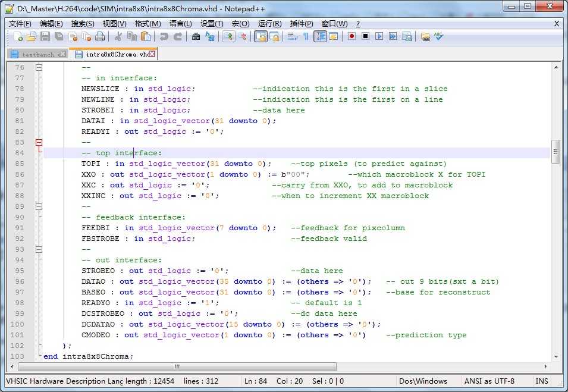This screenshot has width=568, height=392.
Task: Cut the selection with the scissors icon
Action: pyautogui.click(x=118, y=36)
